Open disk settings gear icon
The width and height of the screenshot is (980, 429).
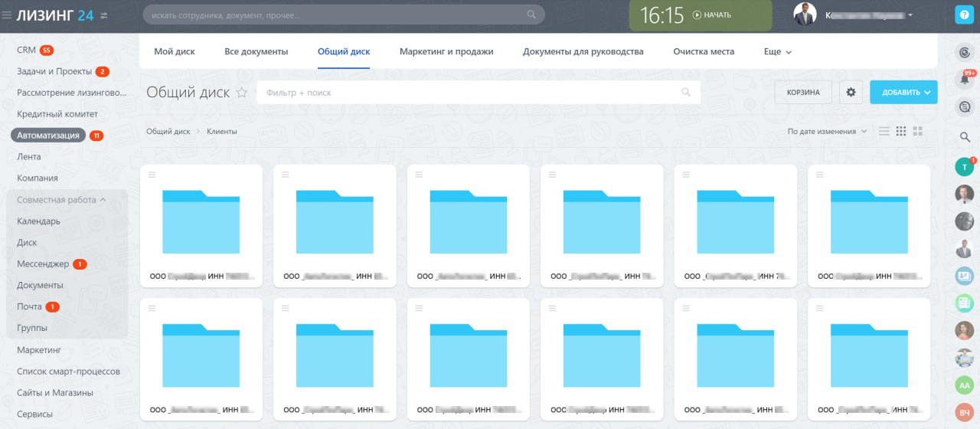coord(851,92)
